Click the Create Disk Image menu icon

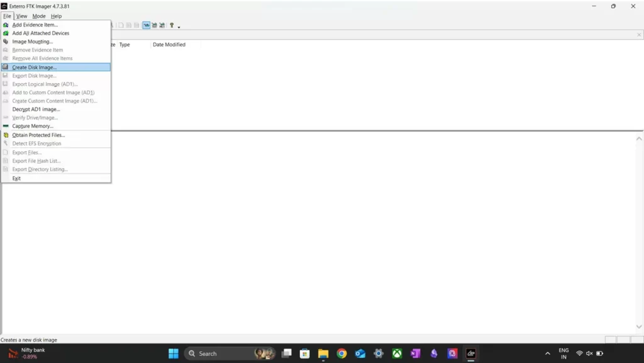click(6, 67)
